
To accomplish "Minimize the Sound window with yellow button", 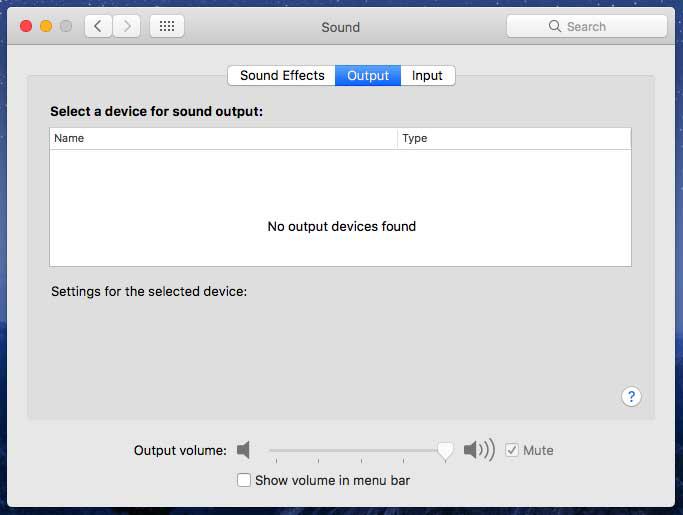I will pos(46,27).
